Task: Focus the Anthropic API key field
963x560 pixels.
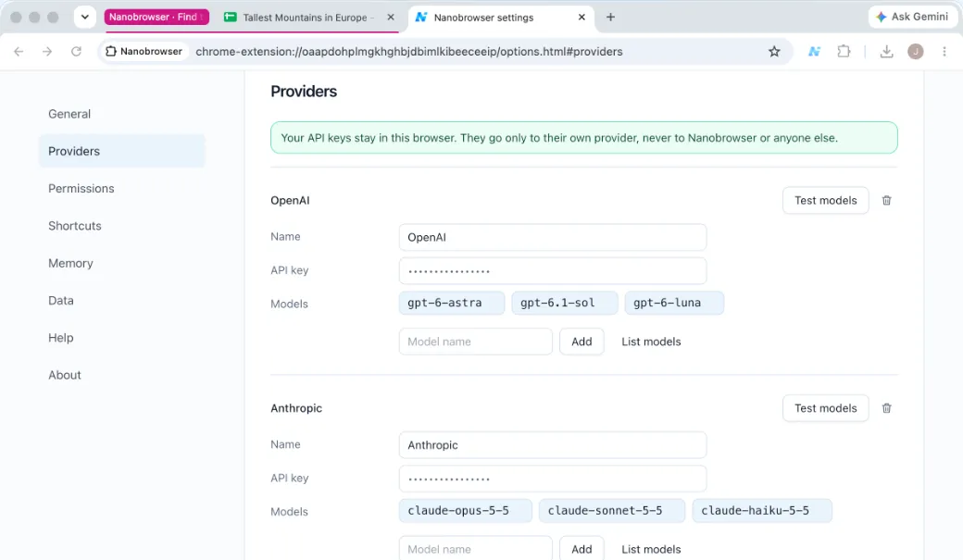Action: point(553,479)
